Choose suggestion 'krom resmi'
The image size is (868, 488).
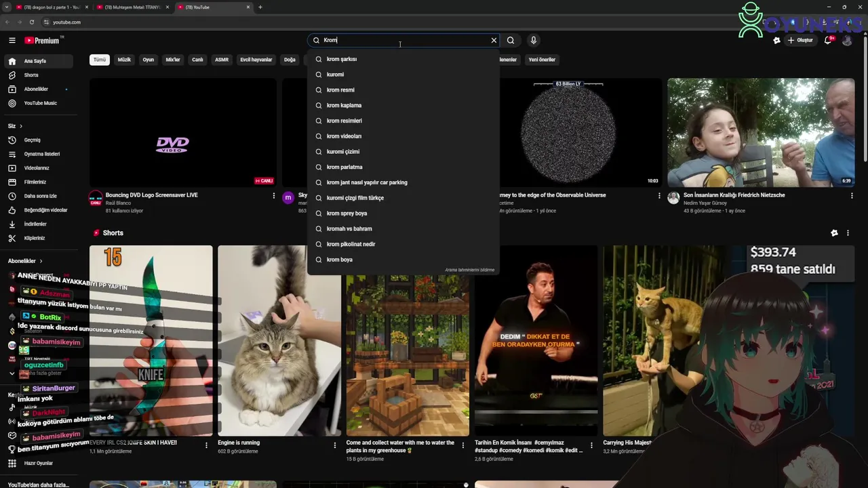[403, 90]
